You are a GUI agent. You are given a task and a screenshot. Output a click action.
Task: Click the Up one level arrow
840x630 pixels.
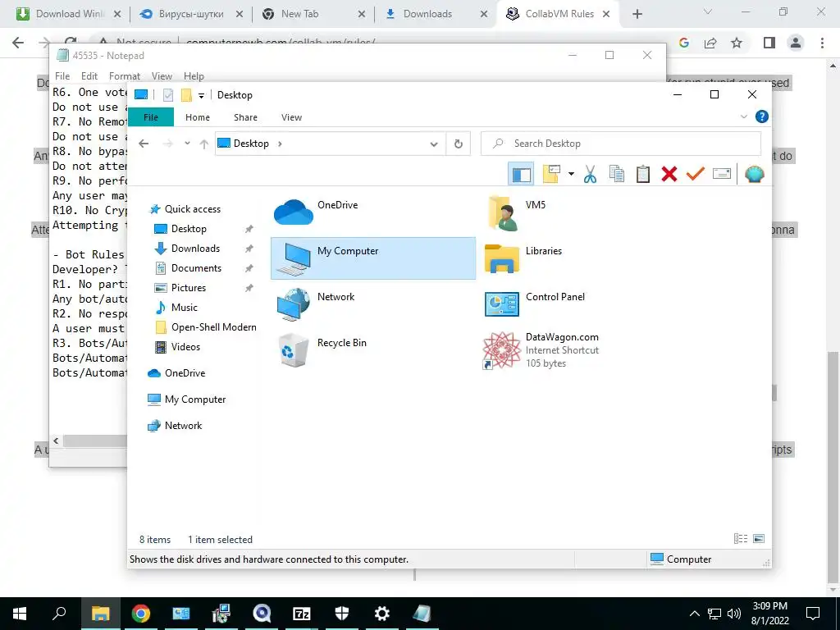point(203,144)
